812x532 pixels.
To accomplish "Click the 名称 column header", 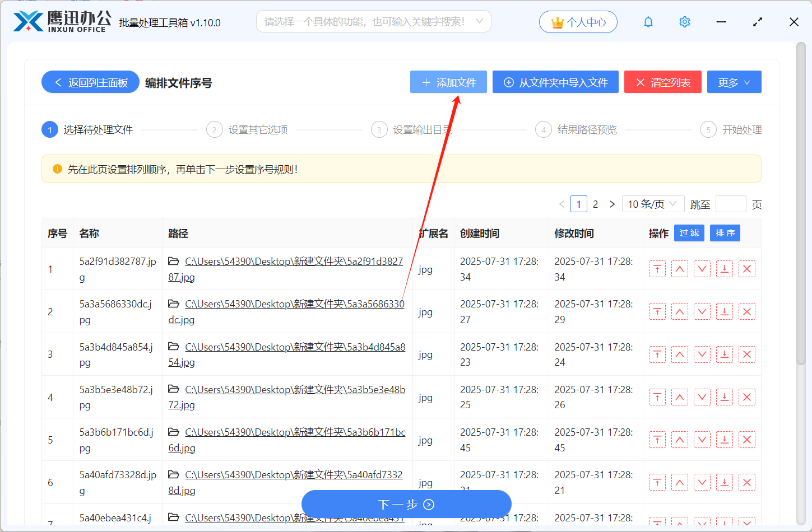I will click(89, 234).
